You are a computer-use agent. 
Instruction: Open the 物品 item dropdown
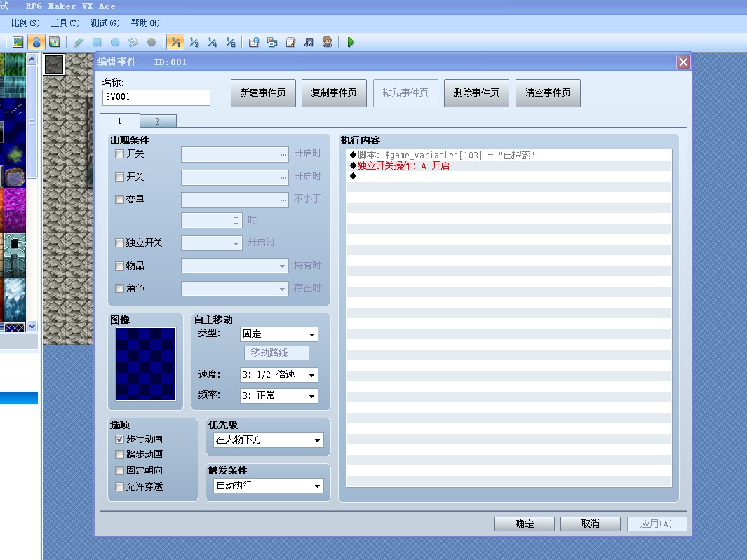coord(235,266)
